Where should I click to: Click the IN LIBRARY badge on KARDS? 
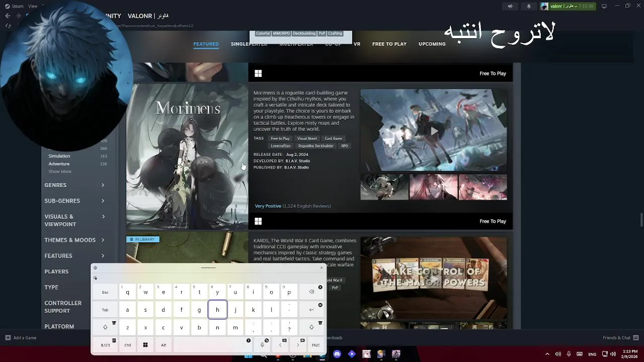pos(143,239)
